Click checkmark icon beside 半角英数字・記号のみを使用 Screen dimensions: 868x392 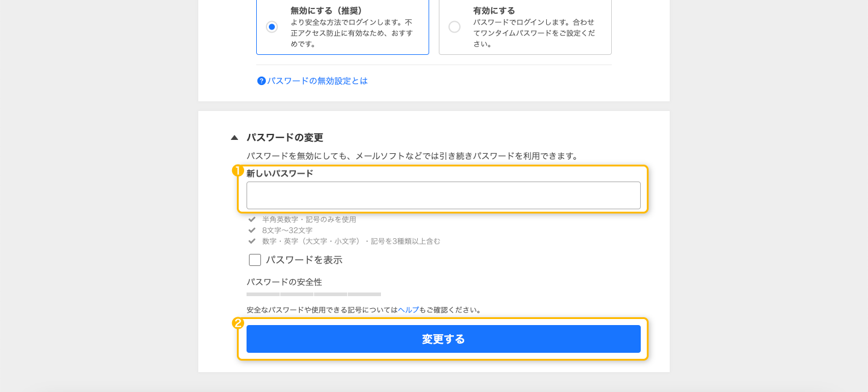252,220
